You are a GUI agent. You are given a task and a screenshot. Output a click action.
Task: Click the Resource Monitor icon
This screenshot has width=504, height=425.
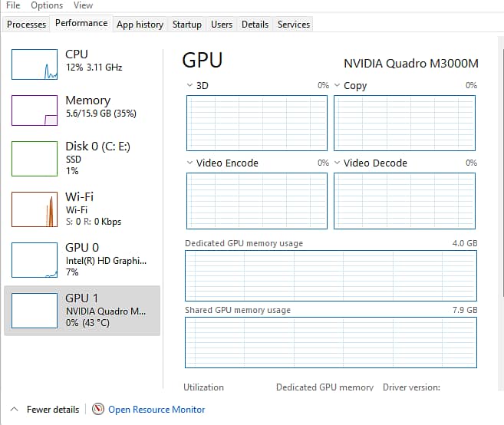point(98,410)
